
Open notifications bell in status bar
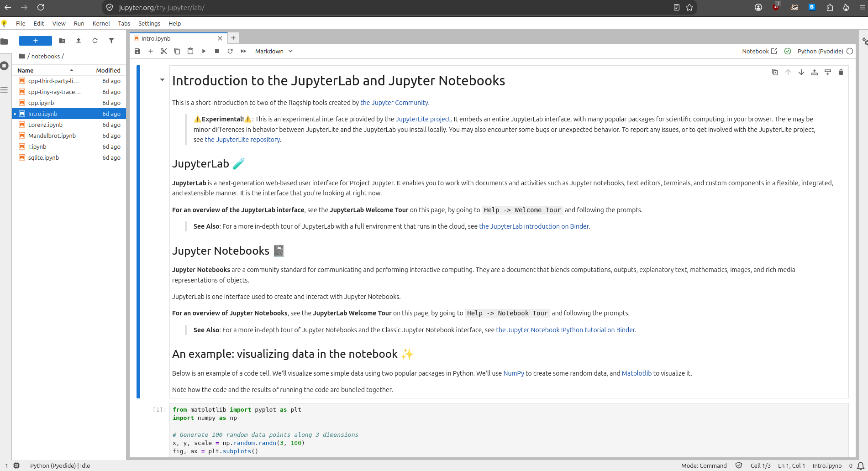point(861,466)
